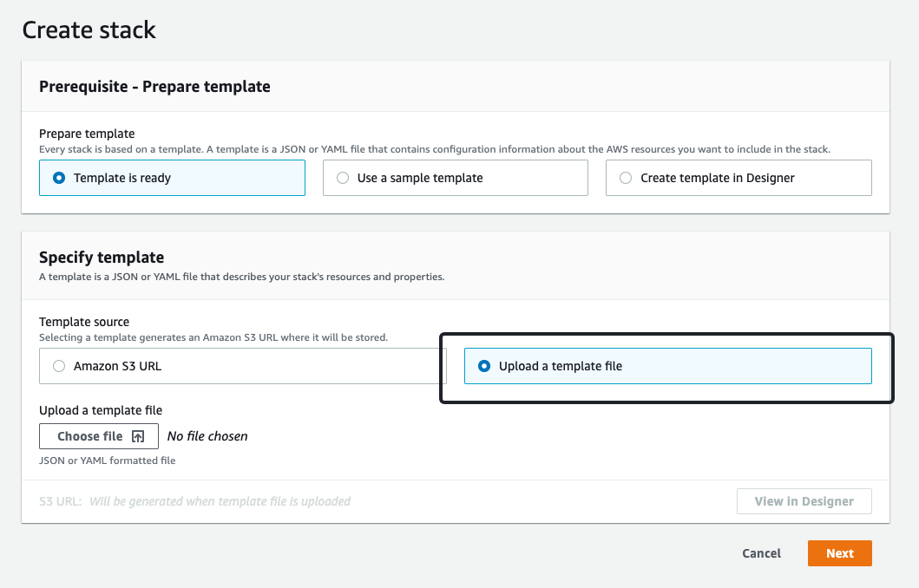This screenshot has height=588, width=919.
Task: Click the Prerequisite - Prepare template heading
Action: pyautogui.click(x=154, y=87)
